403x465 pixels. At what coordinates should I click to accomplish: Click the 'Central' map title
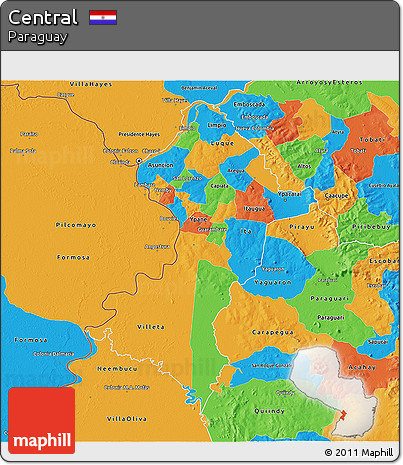tap(43, 17)
